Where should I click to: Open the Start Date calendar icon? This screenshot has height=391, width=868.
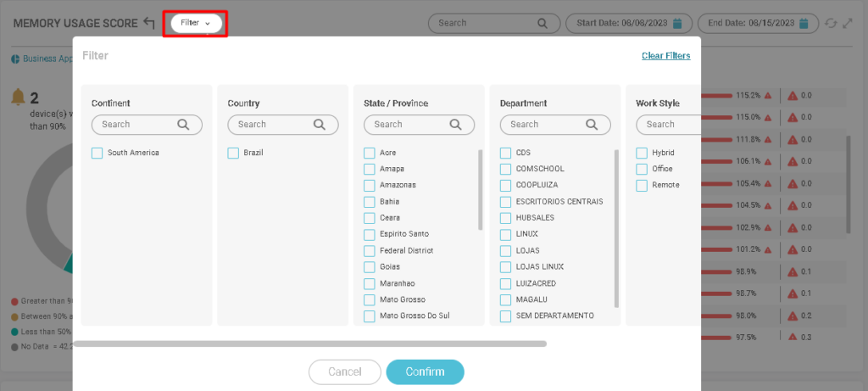point(677,23)
